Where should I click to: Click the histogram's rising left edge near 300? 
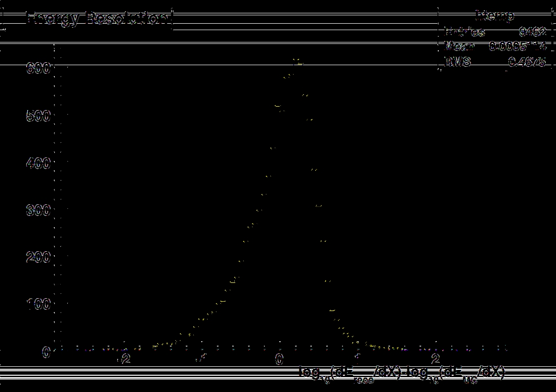tap(258, 210)
